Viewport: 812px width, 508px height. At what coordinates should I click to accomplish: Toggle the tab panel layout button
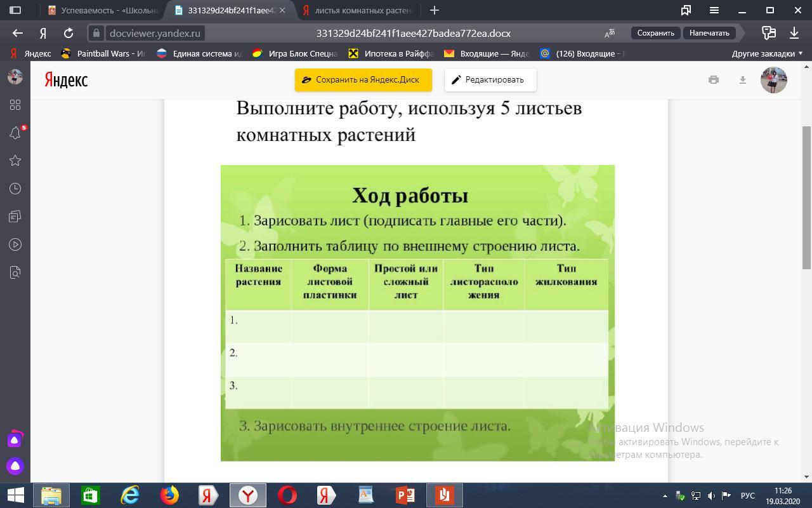click(15, 10)
